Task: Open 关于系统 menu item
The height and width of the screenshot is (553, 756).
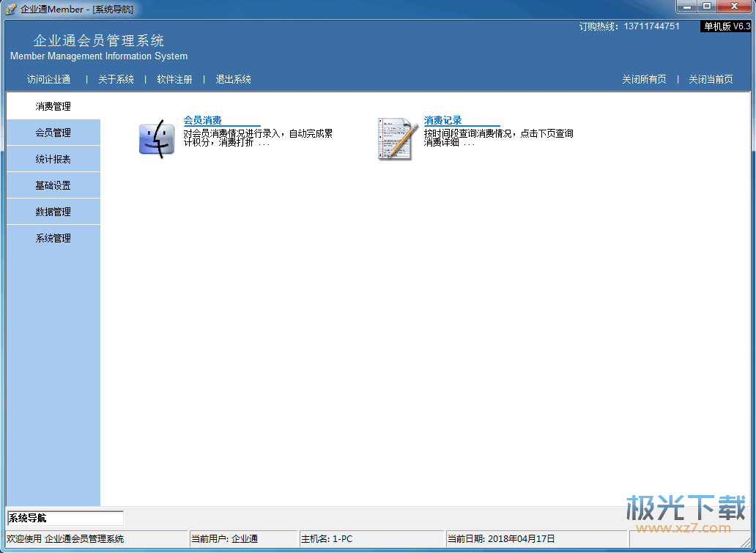Action: pos(116,79)
